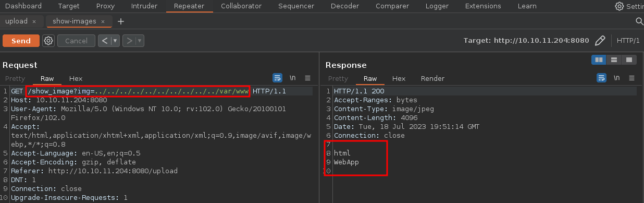Click the Referer header line

click(94, 171)
